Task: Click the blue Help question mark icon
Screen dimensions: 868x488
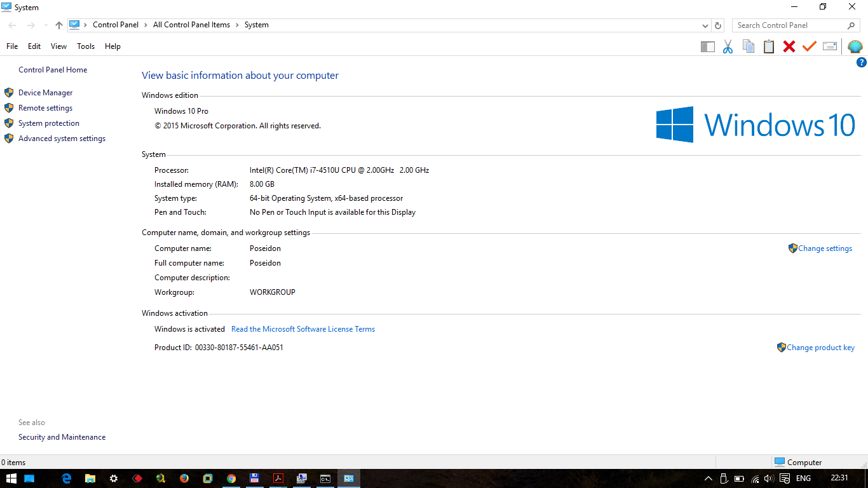Action: click(x=862, y=62)
